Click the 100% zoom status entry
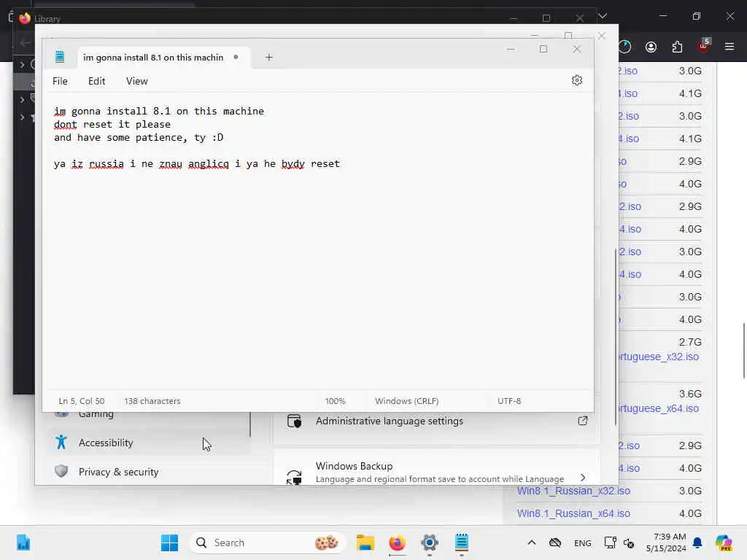 pyautogui.click(x=335, y=401)
